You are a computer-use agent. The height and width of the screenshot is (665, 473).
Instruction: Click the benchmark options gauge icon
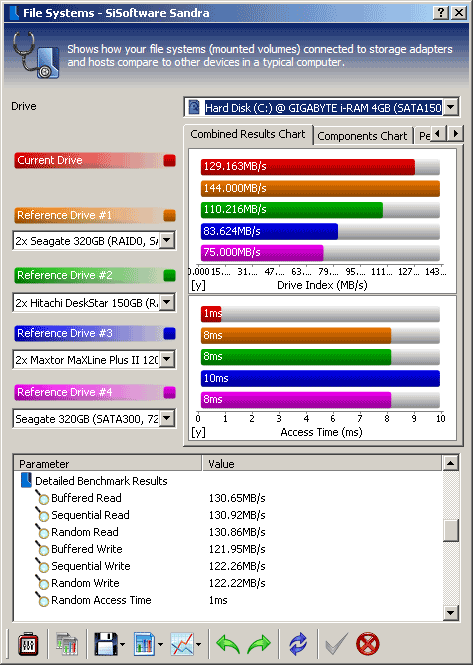[28, 644]
